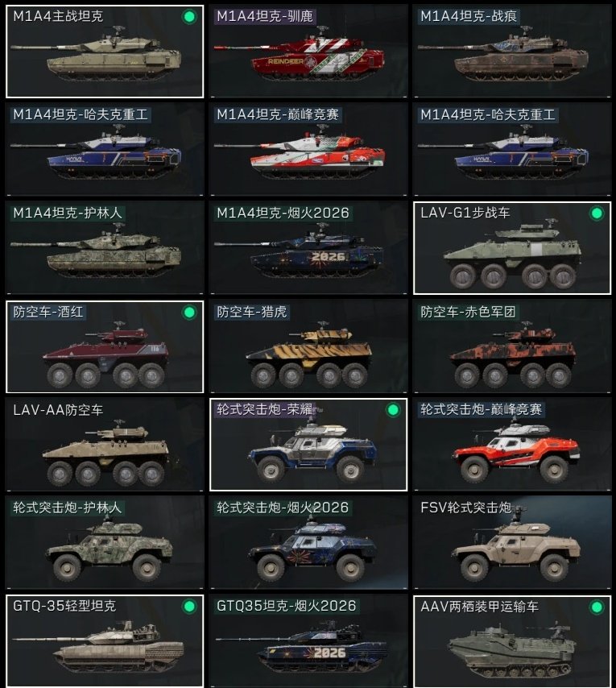Click the 防空车-猎虎 name label
The height and width of the screenshot is (688, 616).
coord(252,312)
